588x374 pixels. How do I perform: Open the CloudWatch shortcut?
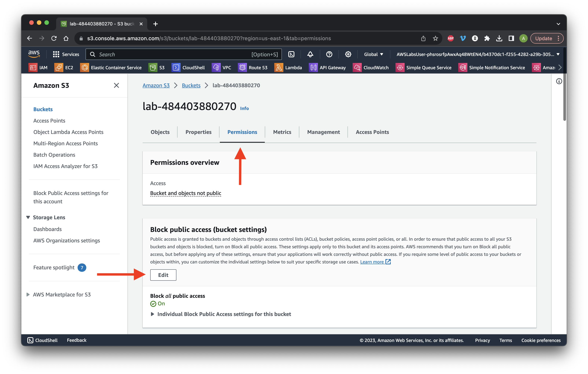pyautogui.click(x=371, y=68)
